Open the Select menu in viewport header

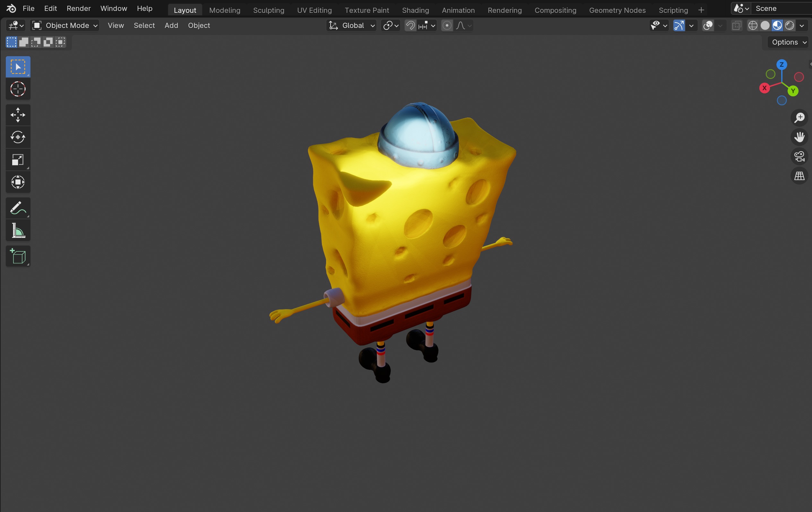coord(144,26)
